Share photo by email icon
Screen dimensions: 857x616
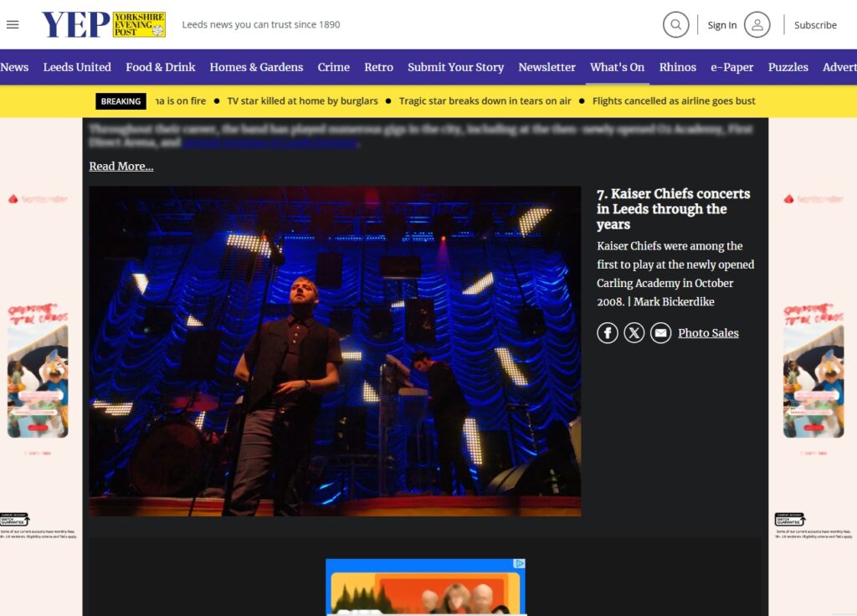pyautogui.click(x=661, y=333)
